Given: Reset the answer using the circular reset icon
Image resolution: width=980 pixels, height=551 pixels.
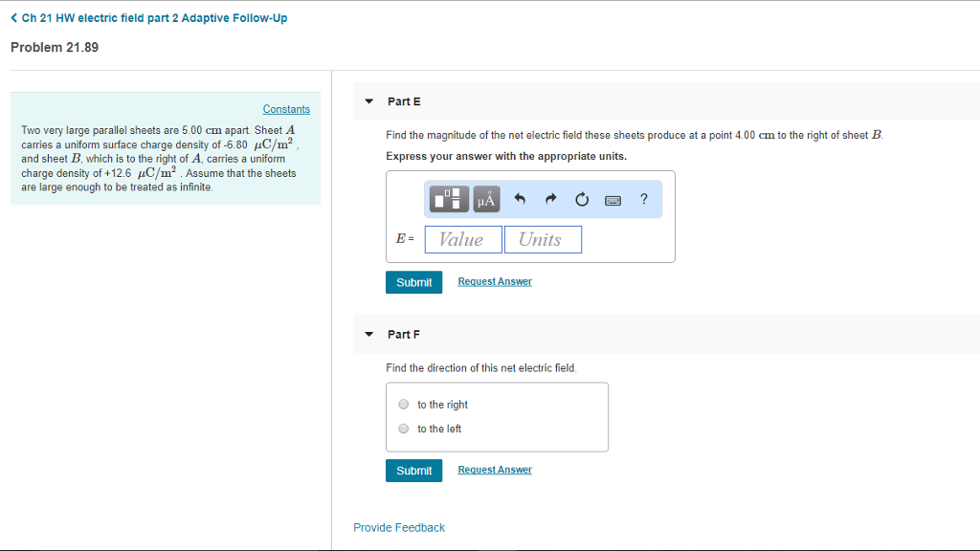Looking at the screenshot, I should click(x=581, y=198).
